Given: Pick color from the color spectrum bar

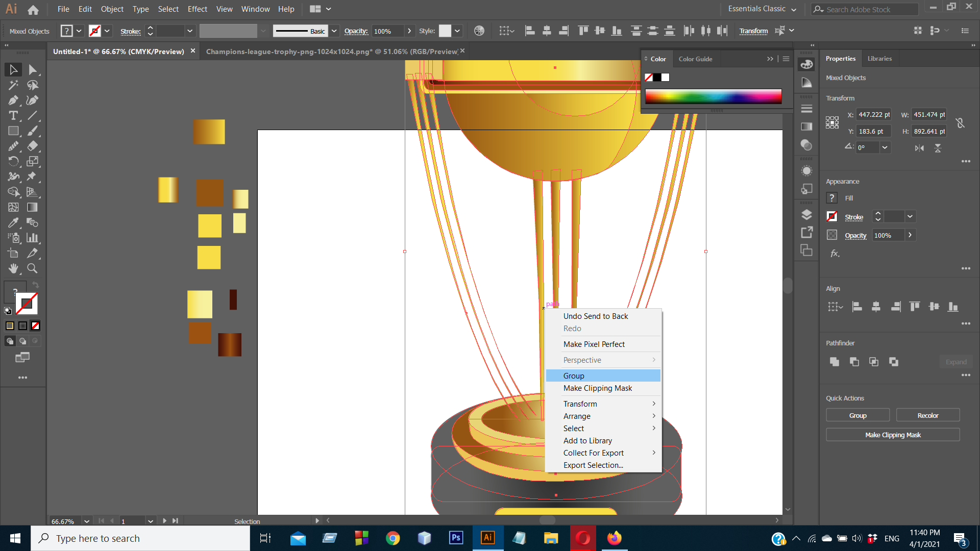Looking at the screenshot, I should tap(713, 96).
